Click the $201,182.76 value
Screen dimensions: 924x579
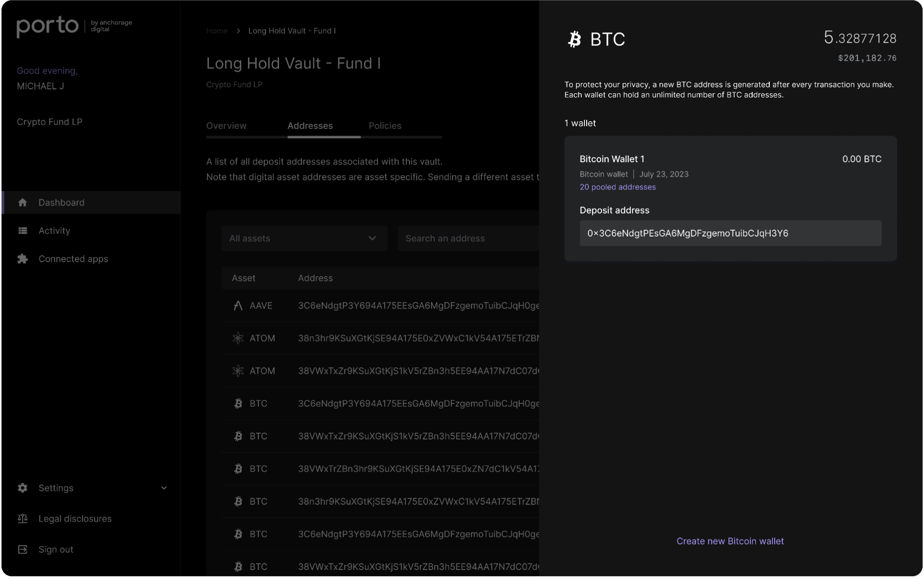coord(867,58)
